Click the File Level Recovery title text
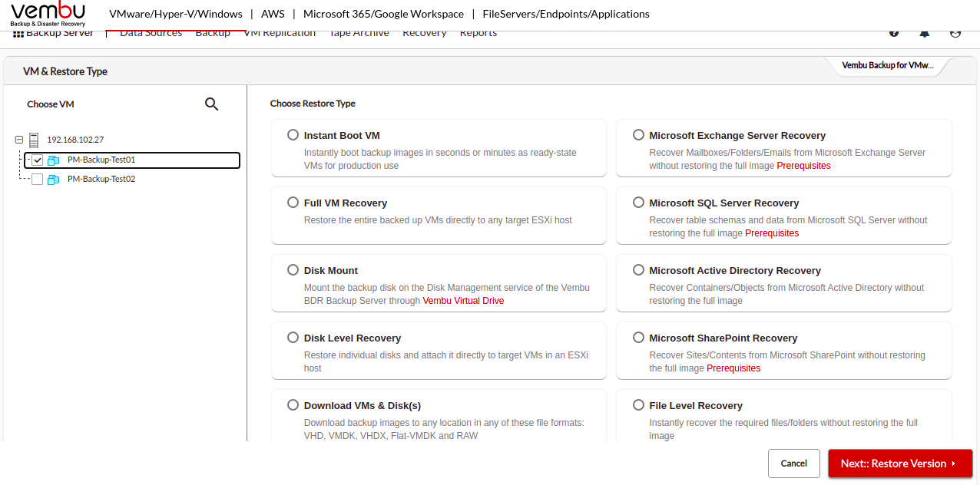 pos(696,405)
